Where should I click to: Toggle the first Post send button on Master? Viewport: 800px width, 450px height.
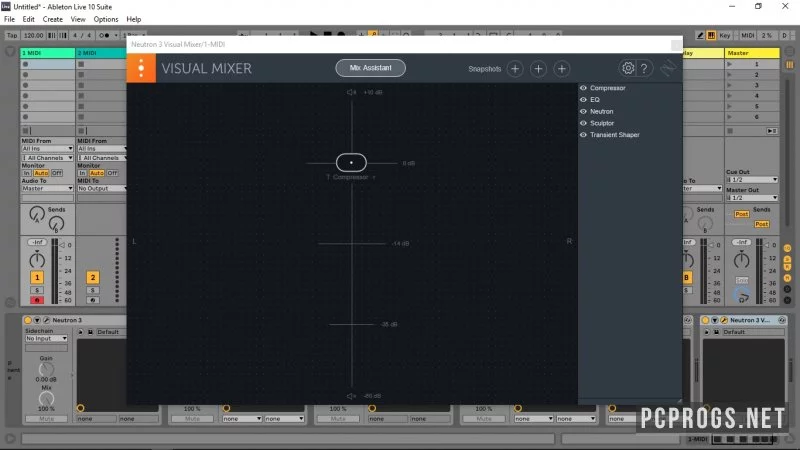coord(741,214)
